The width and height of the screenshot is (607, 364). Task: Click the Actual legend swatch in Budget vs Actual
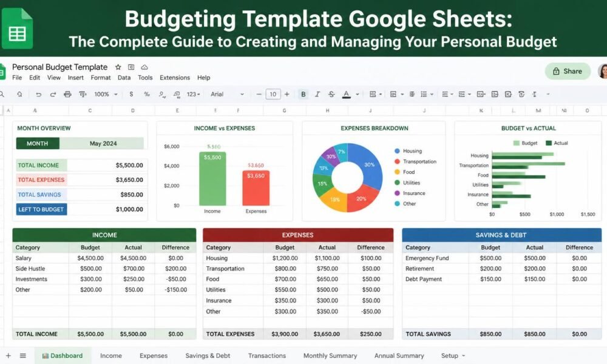[549, 143]
